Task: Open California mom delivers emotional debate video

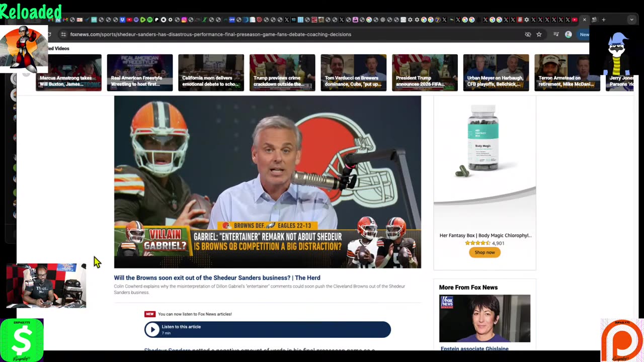Action: (x=211, y=72)
